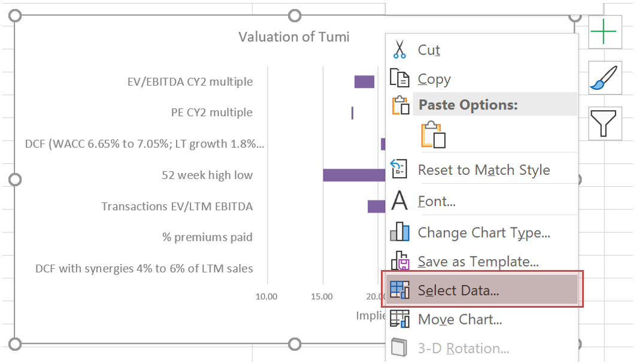Choose Reset to Match Style
The width and height of the screenshot is (636, 364).
483,170
